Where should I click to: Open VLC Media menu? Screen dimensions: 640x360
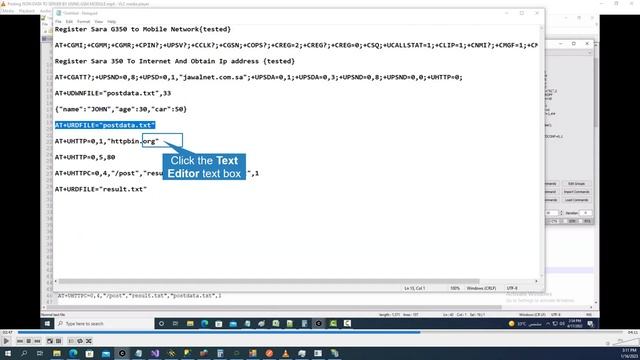pos(7,11)
